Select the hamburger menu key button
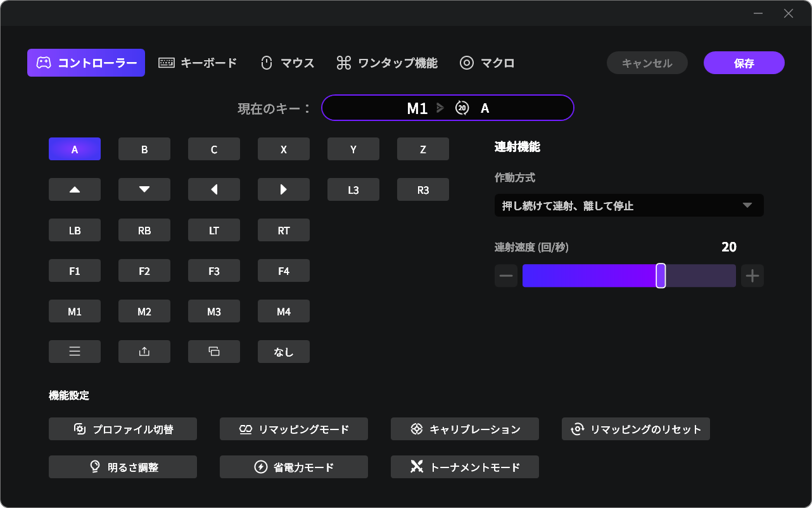 [75, 352]
